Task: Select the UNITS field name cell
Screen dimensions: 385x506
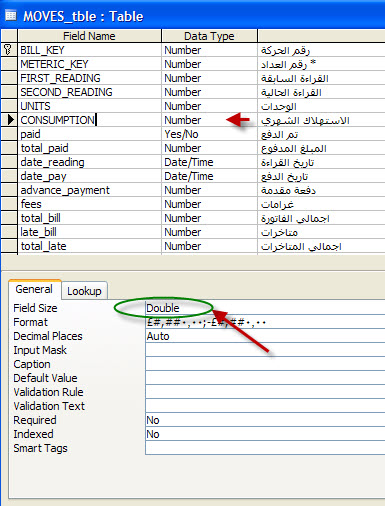Action: coord(90,106)
